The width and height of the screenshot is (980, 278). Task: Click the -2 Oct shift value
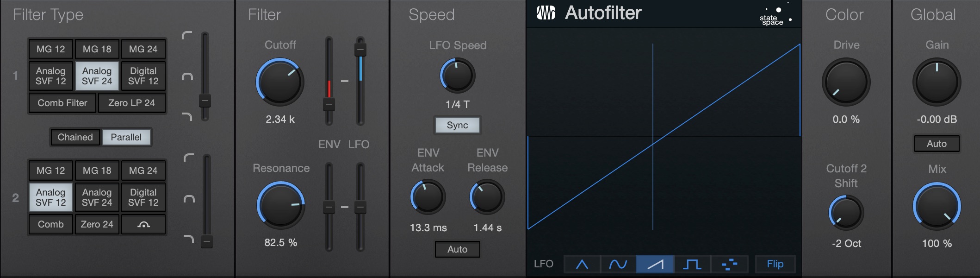click(x=846, y=244)
